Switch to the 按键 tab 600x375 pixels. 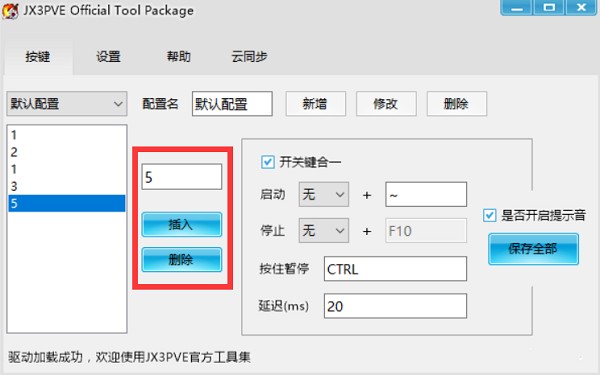[38, 57]
